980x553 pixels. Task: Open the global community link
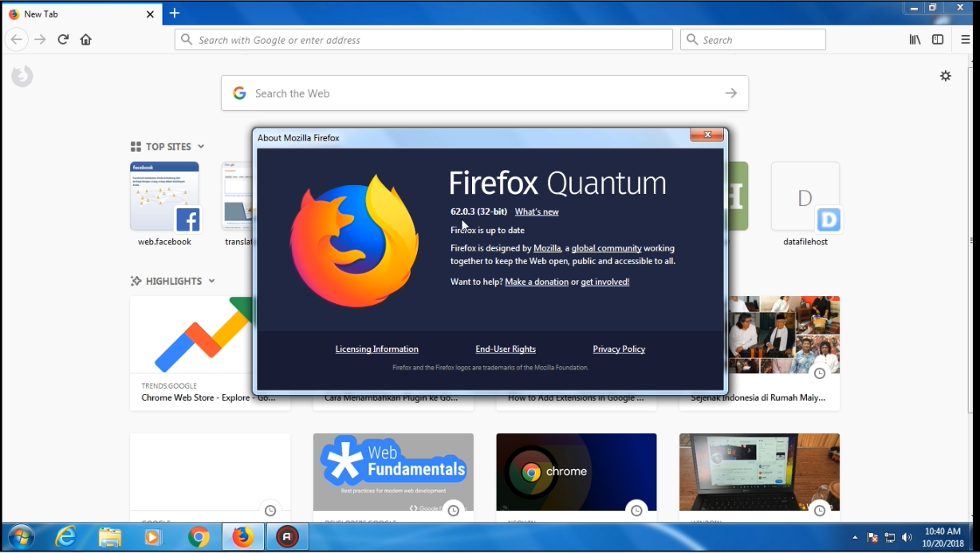(x=607, y=248)
